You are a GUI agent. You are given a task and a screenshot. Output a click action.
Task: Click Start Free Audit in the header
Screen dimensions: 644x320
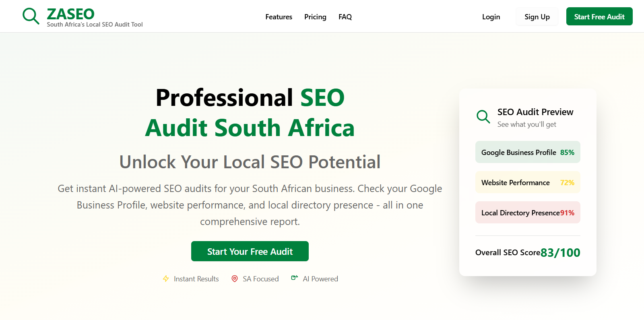(x=599, y=17)
